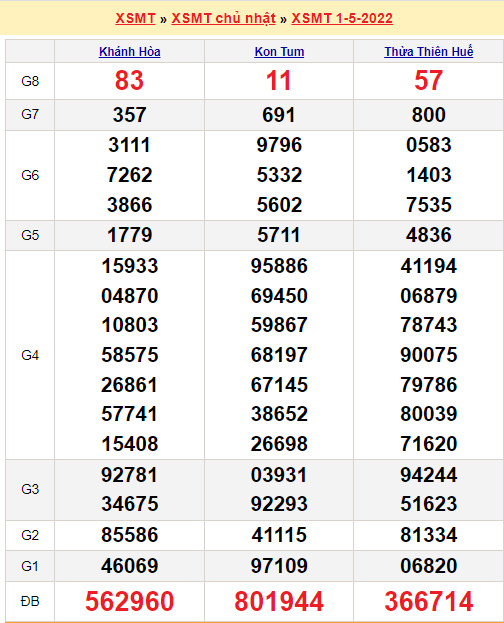504x623 pixels.
Task: Open the Kon Tum province link
Action: (x=279, y=52)
